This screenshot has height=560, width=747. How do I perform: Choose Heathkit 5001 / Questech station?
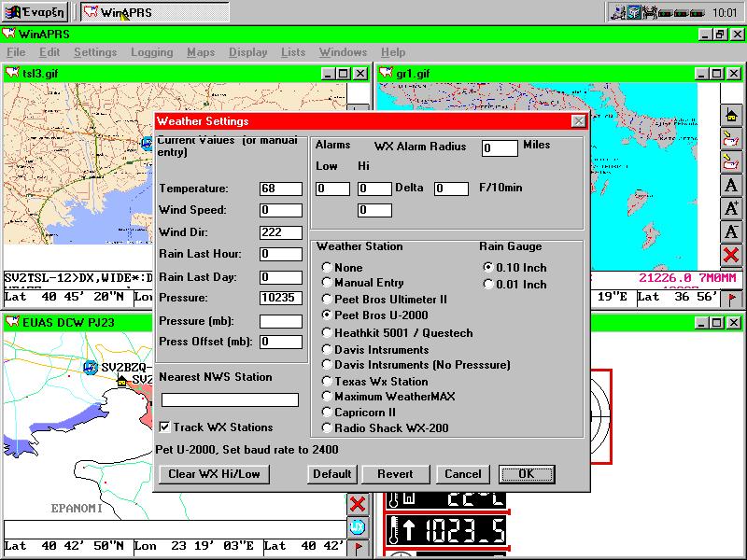point(398,333)
